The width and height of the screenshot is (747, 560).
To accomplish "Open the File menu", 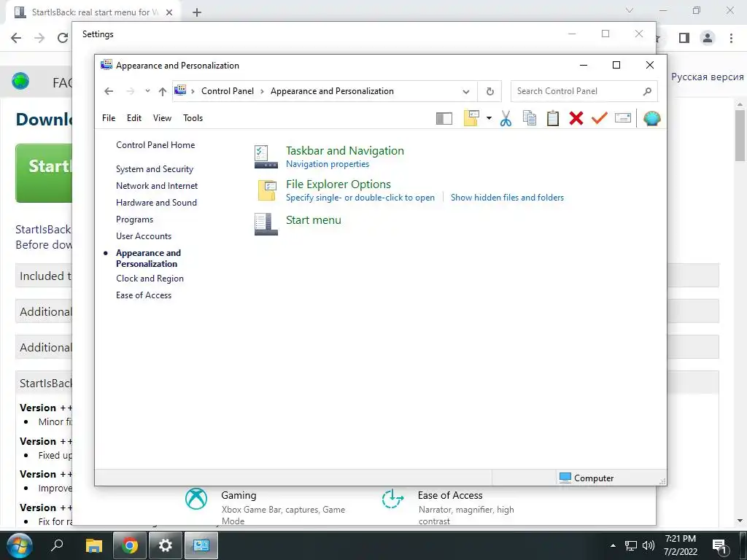I will click(x=109, y=118).
